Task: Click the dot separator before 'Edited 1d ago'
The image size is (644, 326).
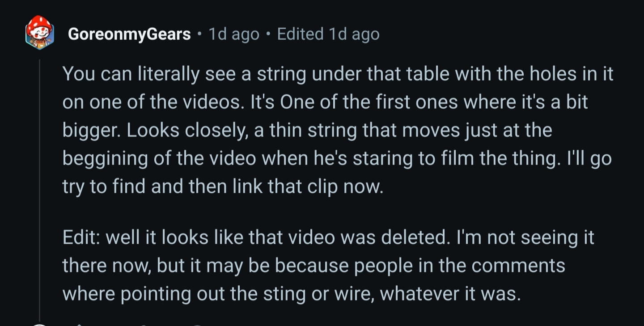Action: click(268, 34)
